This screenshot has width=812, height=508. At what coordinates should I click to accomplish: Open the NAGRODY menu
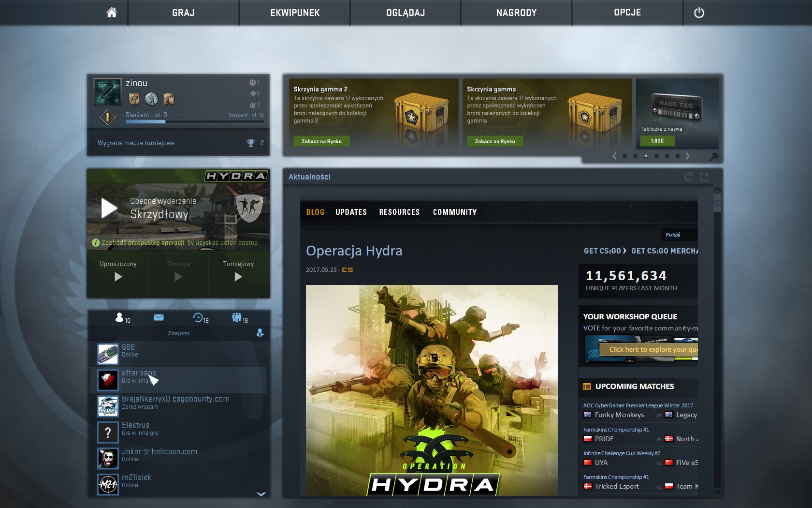516,13
